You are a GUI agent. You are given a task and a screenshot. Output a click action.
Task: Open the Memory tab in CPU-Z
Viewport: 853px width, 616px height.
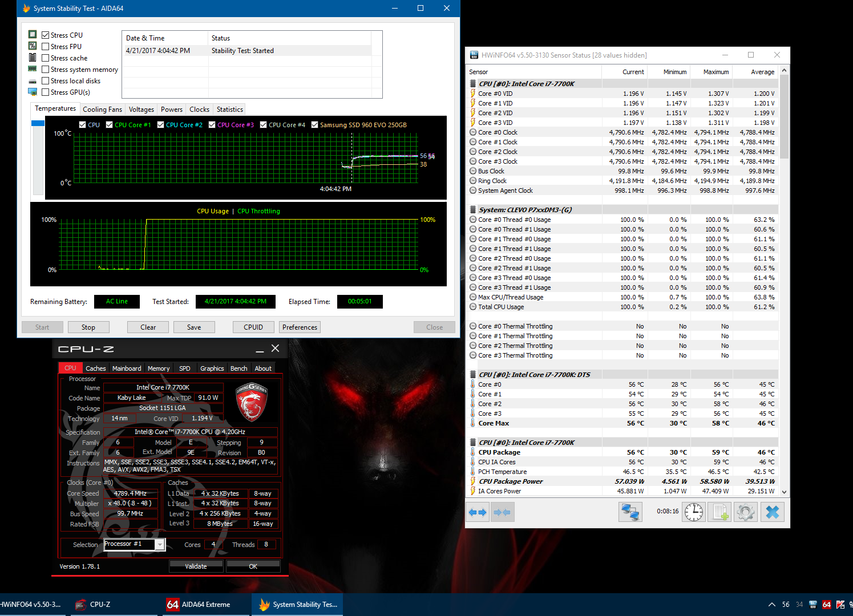[x=159, y=368]
